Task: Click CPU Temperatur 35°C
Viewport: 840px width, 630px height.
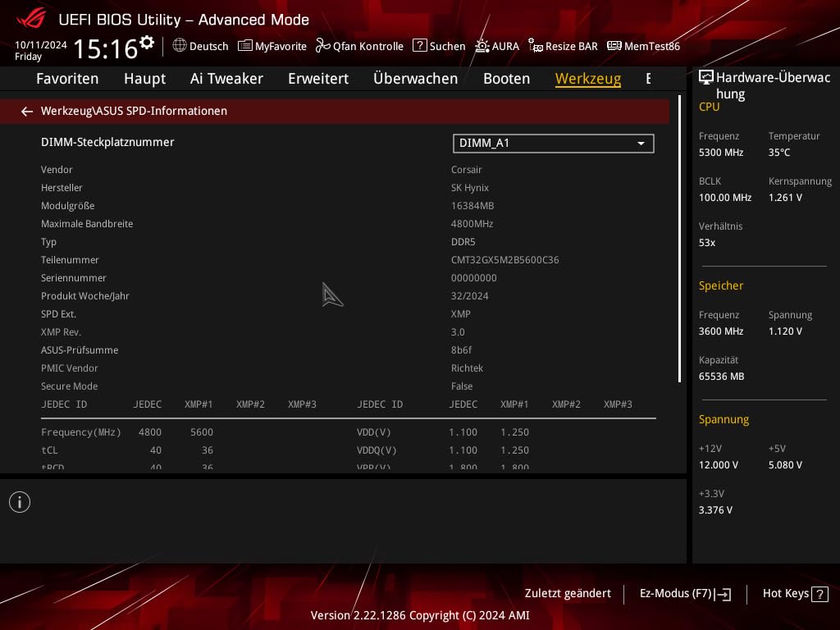Action: 779,152
